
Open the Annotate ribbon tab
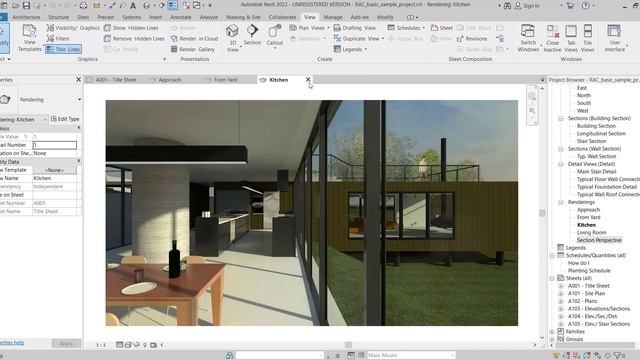180,17
